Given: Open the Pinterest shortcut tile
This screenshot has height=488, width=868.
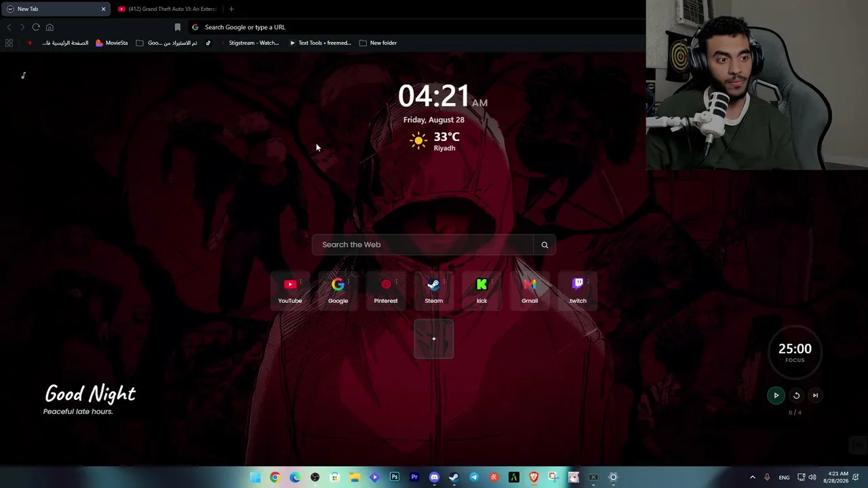Looking at the screenshot, I should pos(386,291).
